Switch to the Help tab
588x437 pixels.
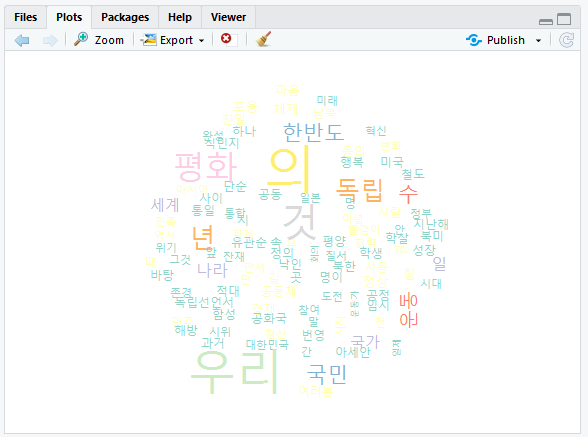click(x=180, y=17)
